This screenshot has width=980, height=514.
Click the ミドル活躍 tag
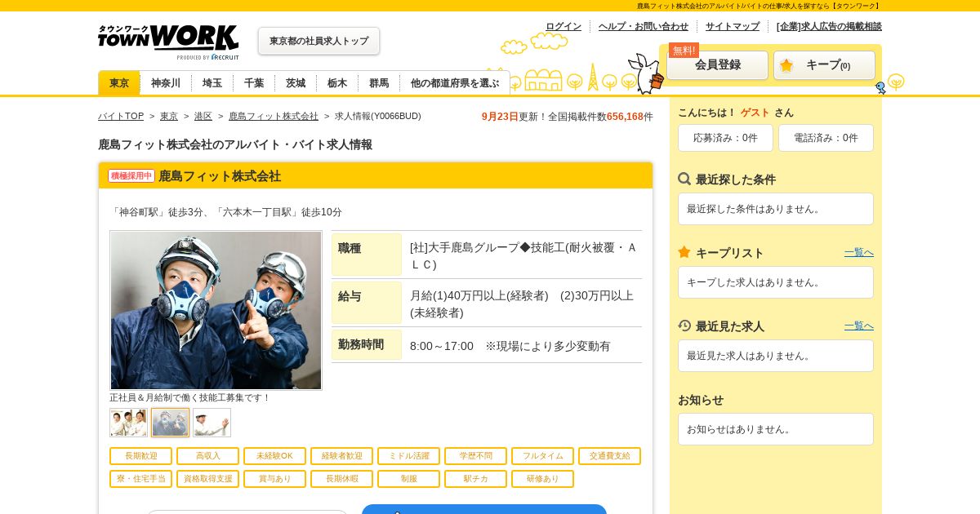click(x=408, y=456)
